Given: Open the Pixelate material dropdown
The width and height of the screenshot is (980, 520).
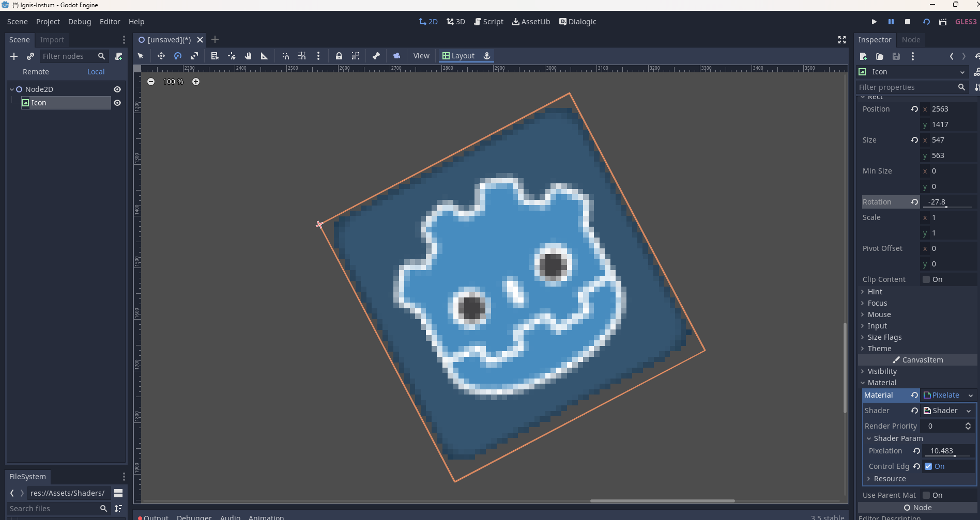Looking at the screenshot, I should point(948,395).
